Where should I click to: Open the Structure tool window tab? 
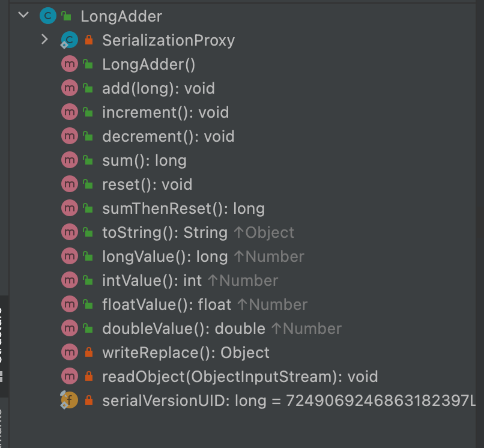click(x=4, y=347)
